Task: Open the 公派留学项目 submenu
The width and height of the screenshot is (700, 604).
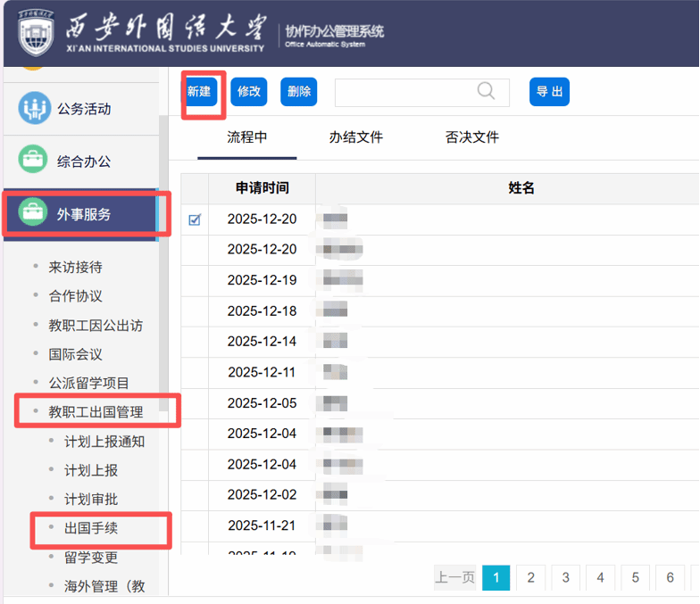Action: [x=89, y=384]
